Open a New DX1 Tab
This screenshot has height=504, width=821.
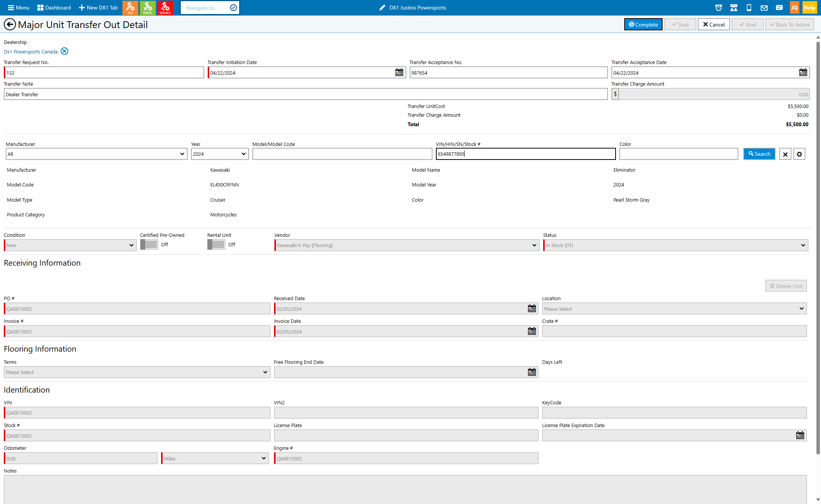pyautogui.click(x=98, y=8)
